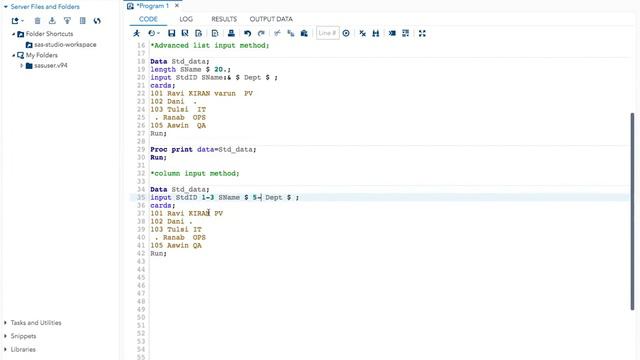Refresh the Server Files and Folders tree
The height and width of the screenshot is (360, 640).
(x=97, y=21)
